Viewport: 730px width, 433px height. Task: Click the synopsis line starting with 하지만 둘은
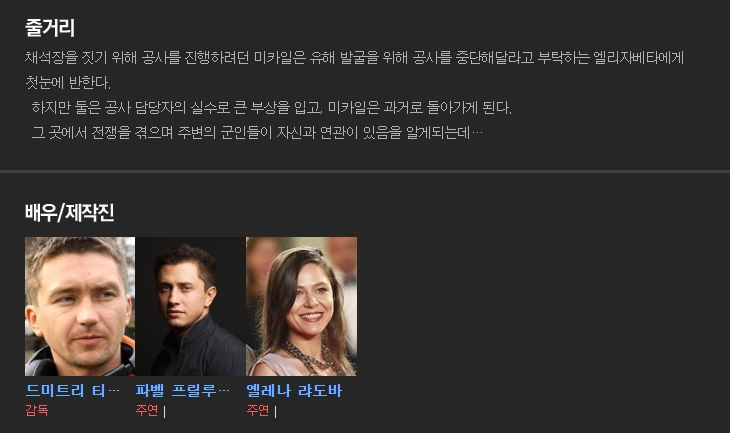pyautogui.click(x=271, y=108)
